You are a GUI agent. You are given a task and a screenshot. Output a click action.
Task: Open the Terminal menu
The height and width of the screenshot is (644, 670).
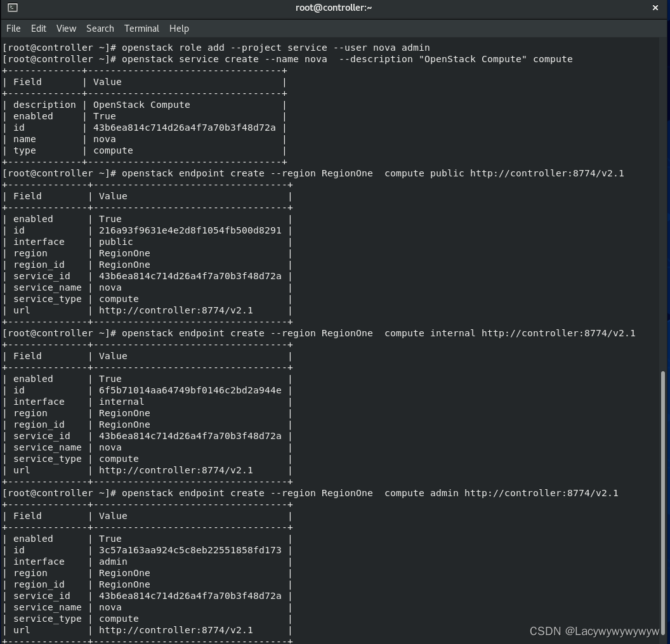[141, 29]
